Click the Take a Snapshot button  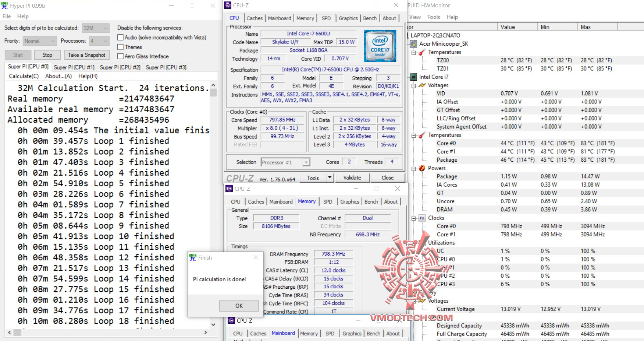pos(86,55)
